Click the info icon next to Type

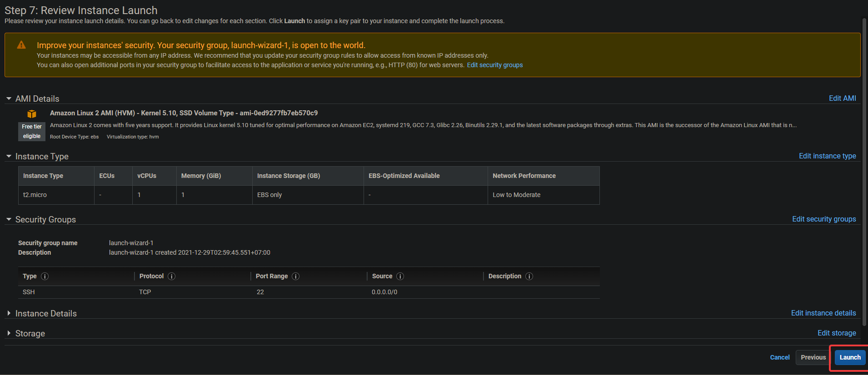point(45,276)
